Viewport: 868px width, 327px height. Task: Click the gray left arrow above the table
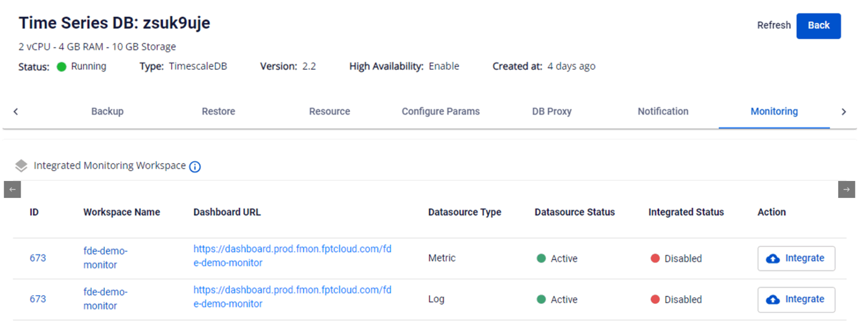click(12, 189)
